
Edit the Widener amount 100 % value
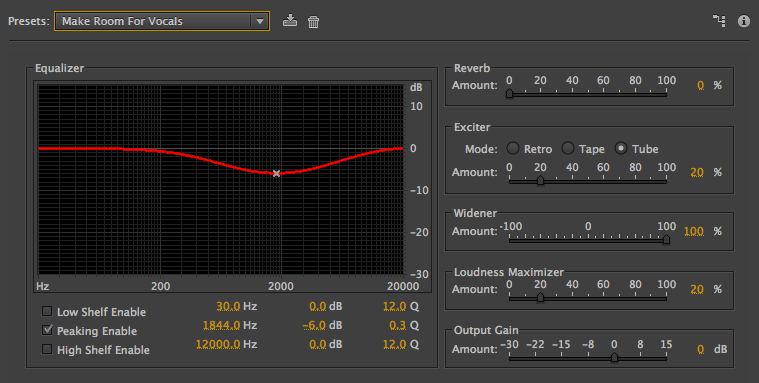click(694, 231)
